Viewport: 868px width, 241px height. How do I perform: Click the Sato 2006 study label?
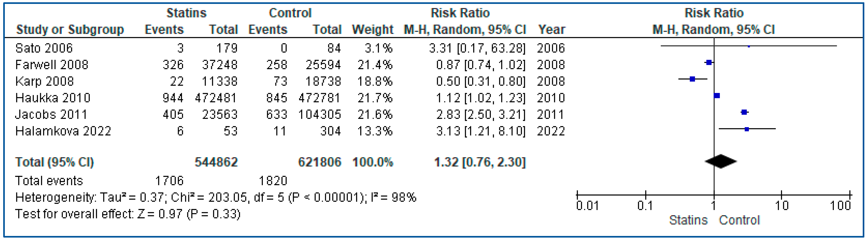point(44,48)
